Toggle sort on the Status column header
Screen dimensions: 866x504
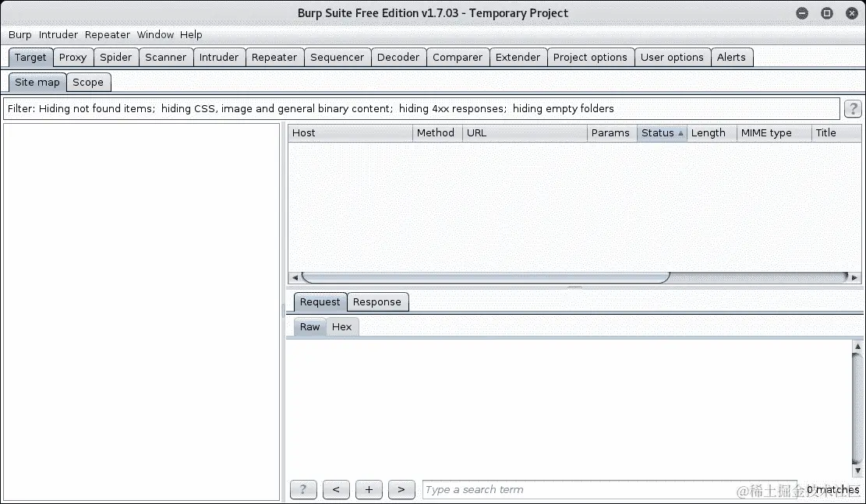pos(662,133)
